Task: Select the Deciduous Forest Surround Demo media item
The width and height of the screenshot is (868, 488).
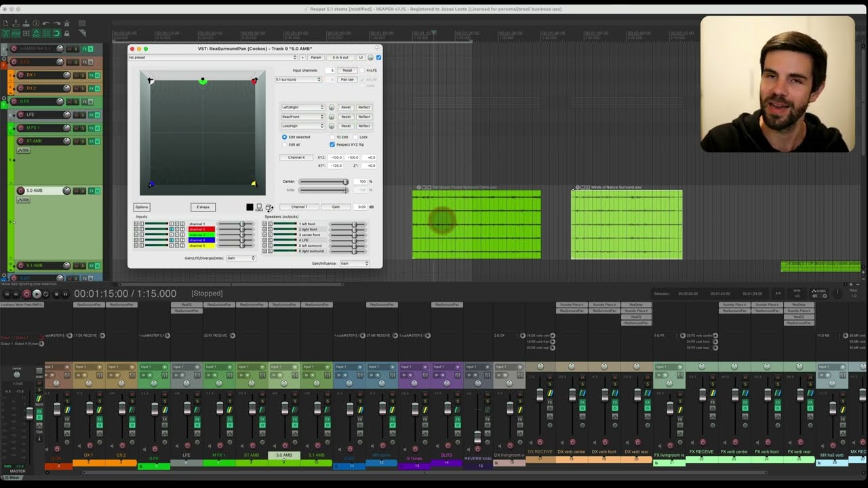Action: 477,224
